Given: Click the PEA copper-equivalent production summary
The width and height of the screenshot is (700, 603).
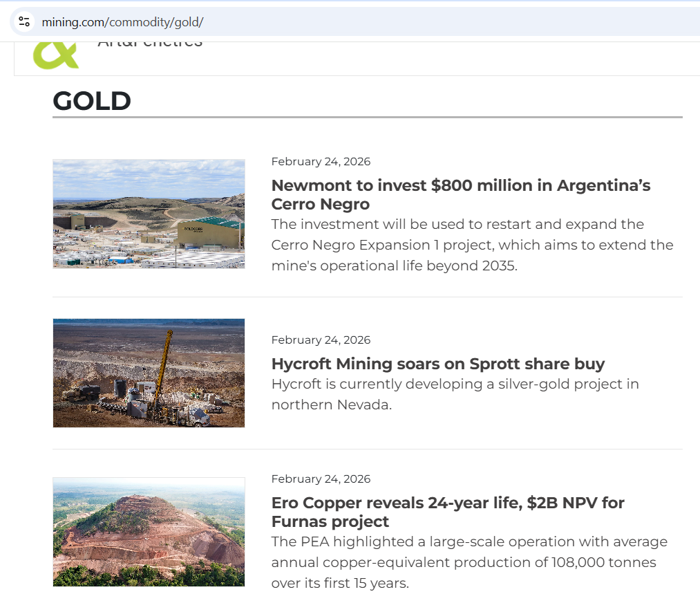Looking at the screenshot, I should tap(469, 562).
